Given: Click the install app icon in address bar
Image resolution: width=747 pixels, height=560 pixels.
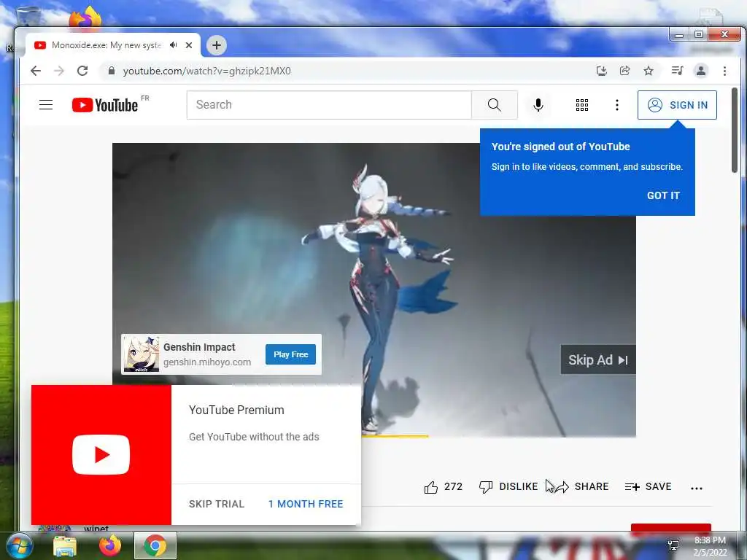Looking at the screenshot, I should [602, 71].
